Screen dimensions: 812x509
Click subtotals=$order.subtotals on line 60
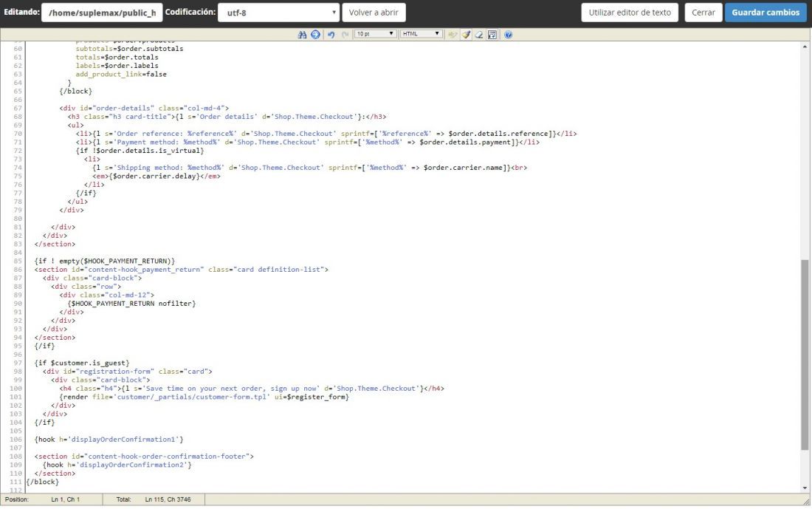coord(129,49)
